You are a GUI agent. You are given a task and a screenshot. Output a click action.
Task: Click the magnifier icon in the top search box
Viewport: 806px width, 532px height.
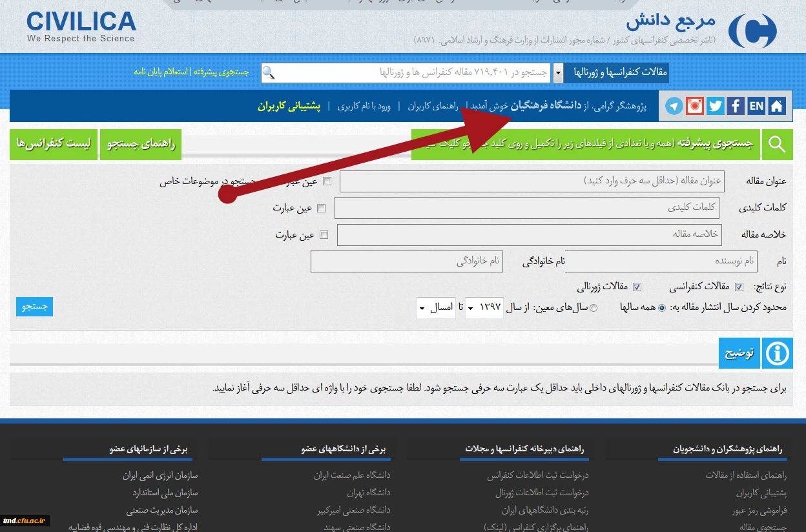tap(269, 73)
